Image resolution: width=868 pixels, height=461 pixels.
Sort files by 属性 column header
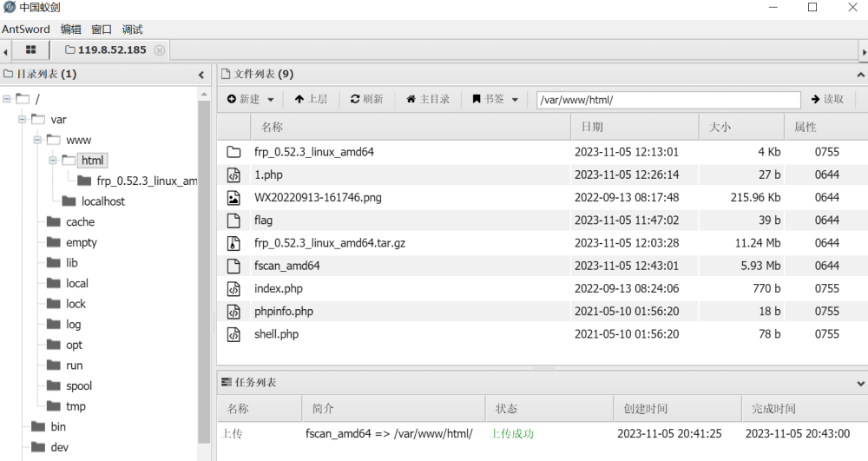[x=826, y=128]
